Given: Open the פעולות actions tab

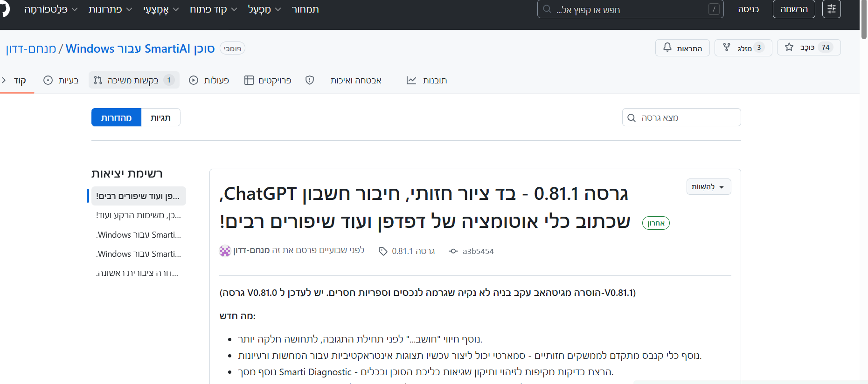Looking at the screenshot, I should coord(209,80).
